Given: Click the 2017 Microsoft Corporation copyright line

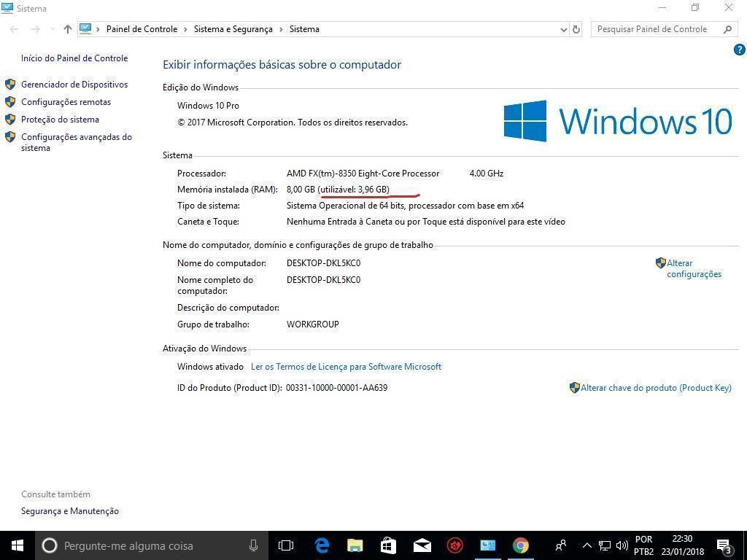Looking at the screenshot, I should click(293, 122).
